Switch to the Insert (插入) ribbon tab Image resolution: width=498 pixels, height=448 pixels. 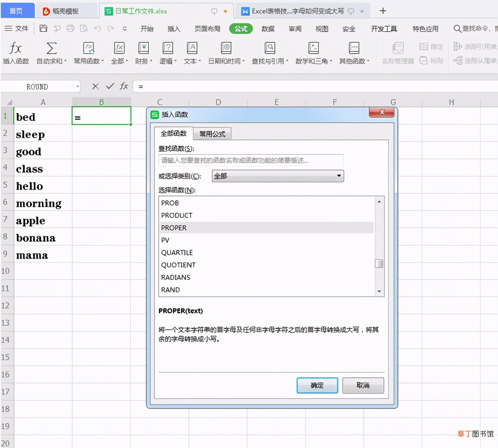click(x=174, y=28)
